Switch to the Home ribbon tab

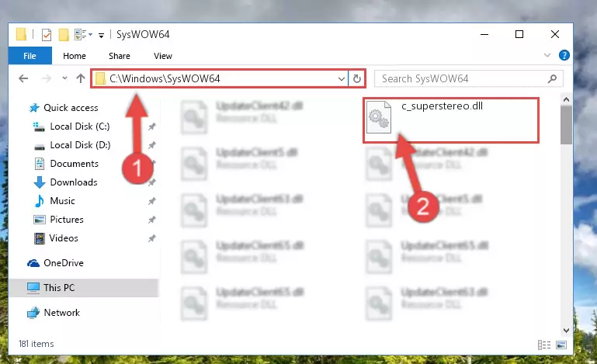click(75, 56)
